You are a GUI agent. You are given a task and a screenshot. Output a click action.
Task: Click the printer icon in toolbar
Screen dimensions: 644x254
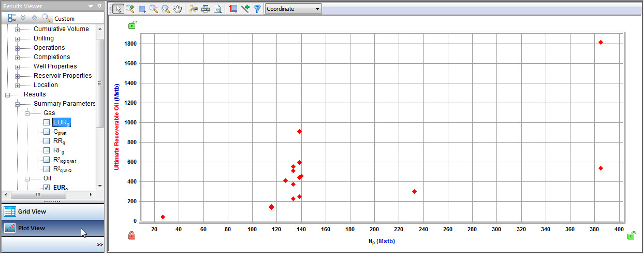pos(206,9)
